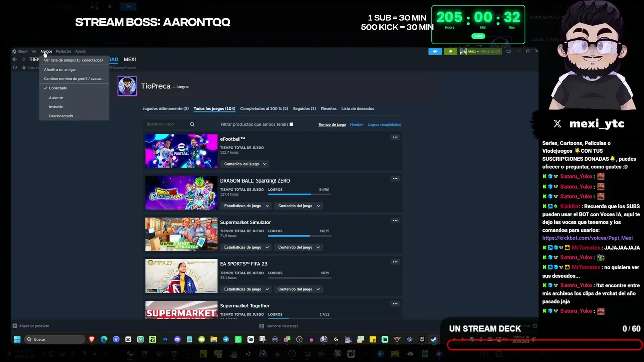Open options menu for Supermarket Simulator
The height and width of the screenshot is (362, 644).
(395, 220)
